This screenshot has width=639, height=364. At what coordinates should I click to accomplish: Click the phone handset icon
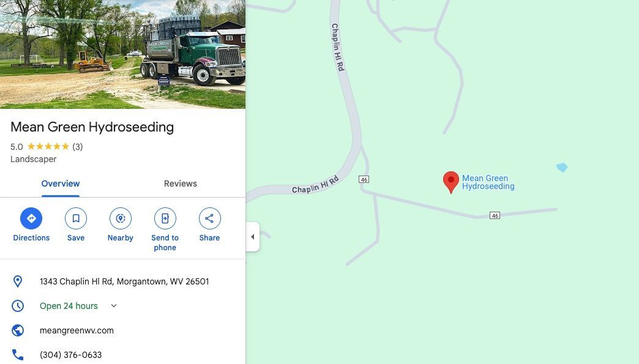pyautogui.click(x=18, y=355)
